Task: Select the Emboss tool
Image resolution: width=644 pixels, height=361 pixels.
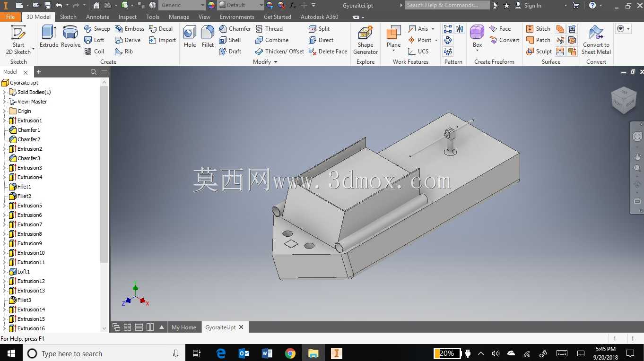Action: click(130, 29)
